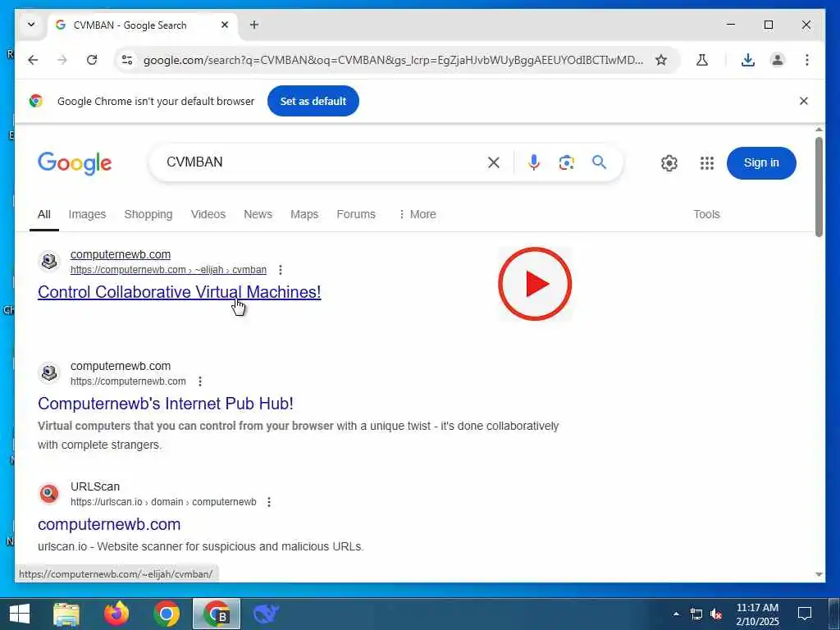The width and height of the screenshot is (840, 630).
Task: Click the address bar URL
Action: tap(393, 60)
